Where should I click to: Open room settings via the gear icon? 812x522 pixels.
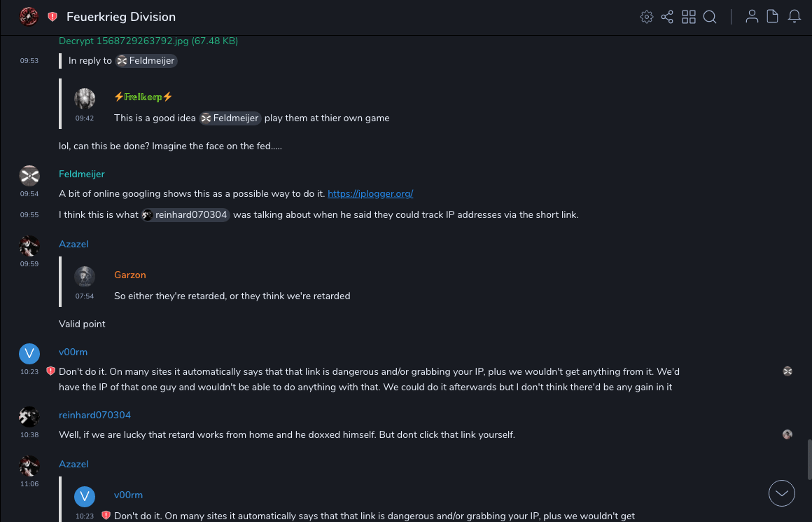(x=647, y=17)
